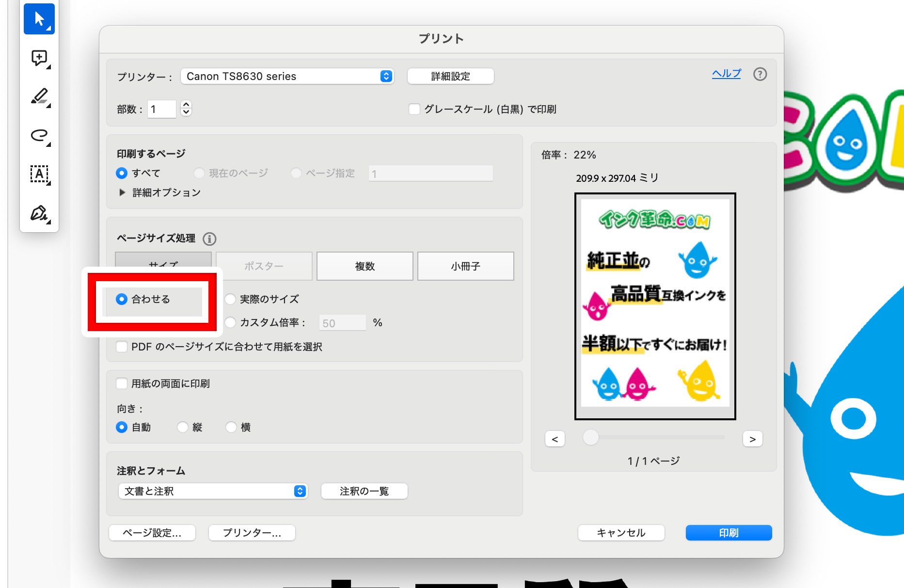Switch to the ポスター tab
This screenshot has height=588, width=904.
(264, 266)
